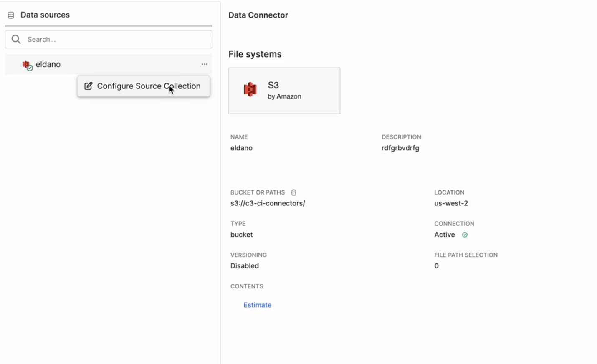The image size is (597, 364).
Task: Click the eldano S3 source icon
Action: click(x=27, y=65)
